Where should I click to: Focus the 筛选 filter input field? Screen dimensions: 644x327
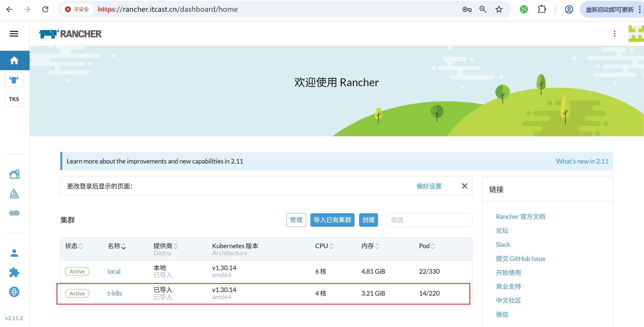[x=429, y=220]
